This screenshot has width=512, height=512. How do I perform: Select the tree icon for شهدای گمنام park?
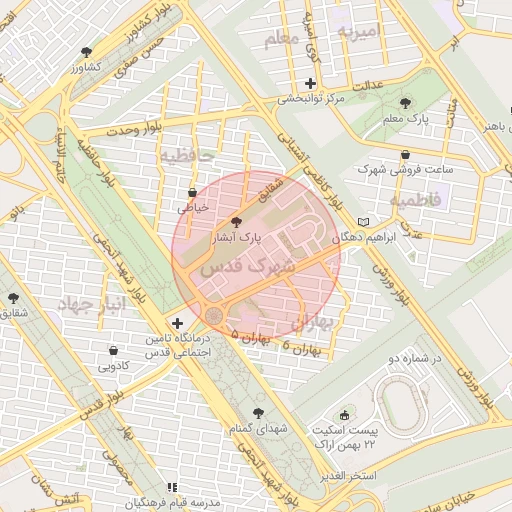pyautogui.click(x=258, y=413)
